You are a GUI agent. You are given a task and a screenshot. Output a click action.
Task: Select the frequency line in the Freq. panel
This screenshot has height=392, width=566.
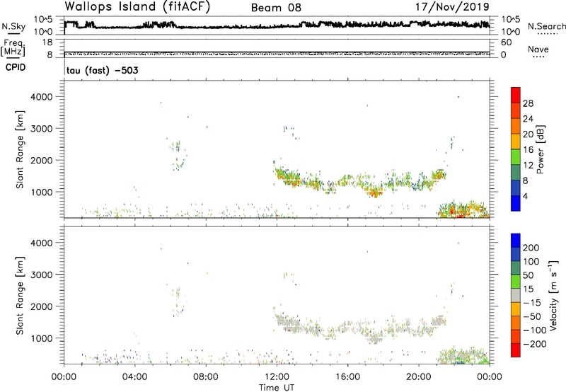pos(277,52)
